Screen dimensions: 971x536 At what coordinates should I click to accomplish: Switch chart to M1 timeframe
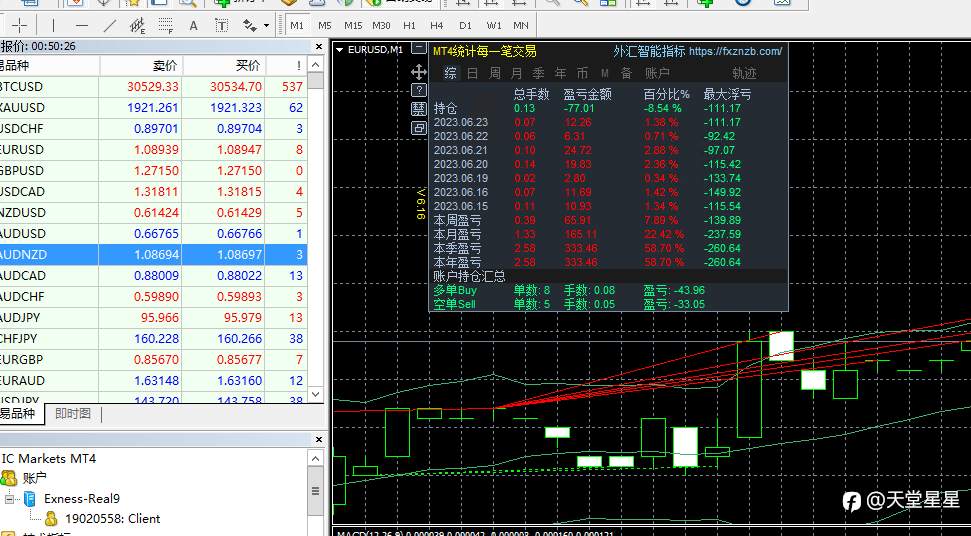[297, 25]
